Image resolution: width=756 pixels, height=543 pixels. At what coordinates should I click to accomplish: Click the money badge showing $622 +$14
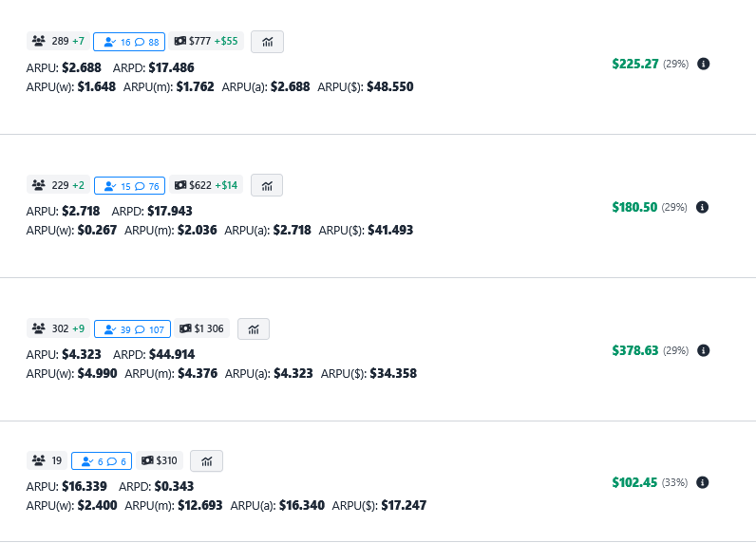coord(206,185)
